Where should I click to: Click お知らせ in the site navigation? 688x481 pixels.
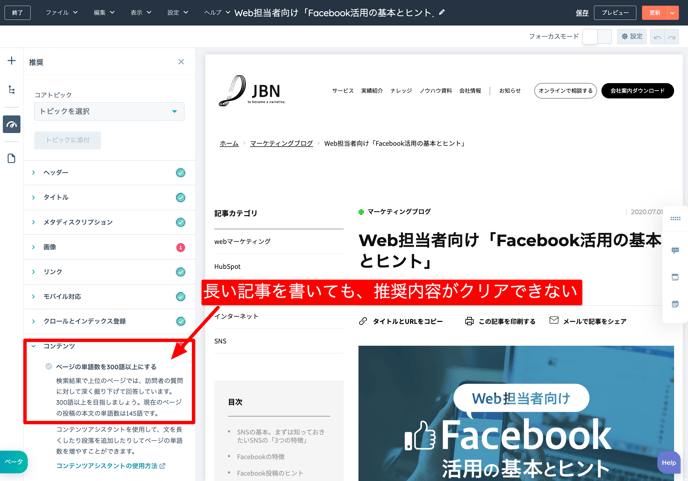coord(510,91)
